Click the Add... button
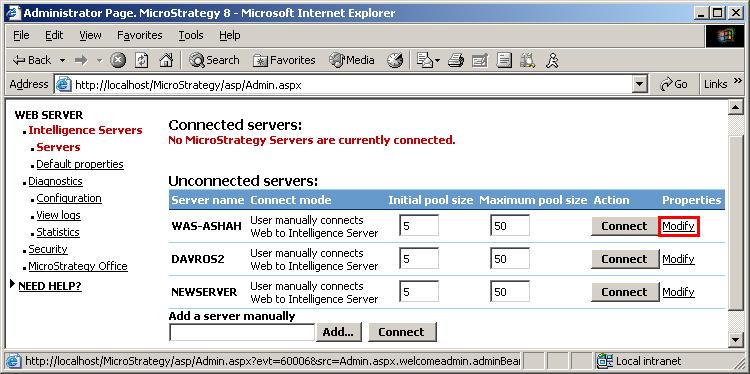The width and height of the screenshot is (750, 374). 339,332
